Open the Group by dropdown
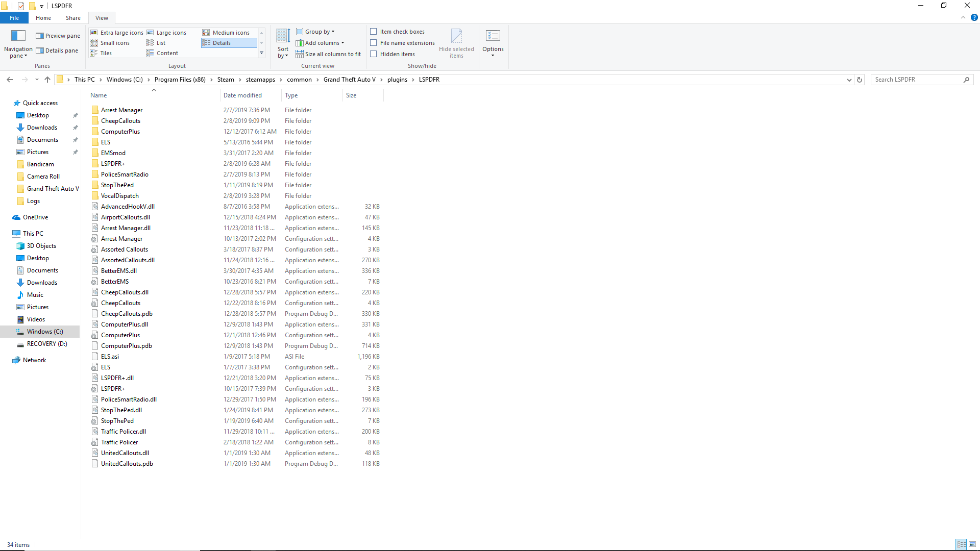The width and height of the screenshot is (980, 551). tap(319, 32)
